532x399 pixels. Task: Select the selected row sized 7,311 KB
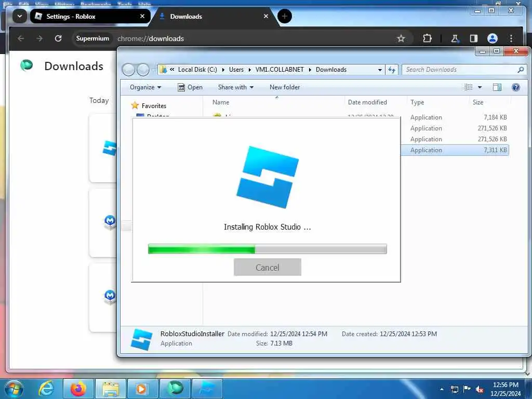[455, 150]
